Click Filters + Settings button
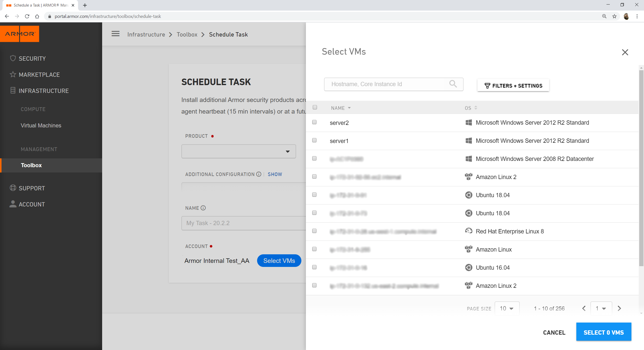The width and height of the screenshot is (644, 350). [x=513, y=86]
